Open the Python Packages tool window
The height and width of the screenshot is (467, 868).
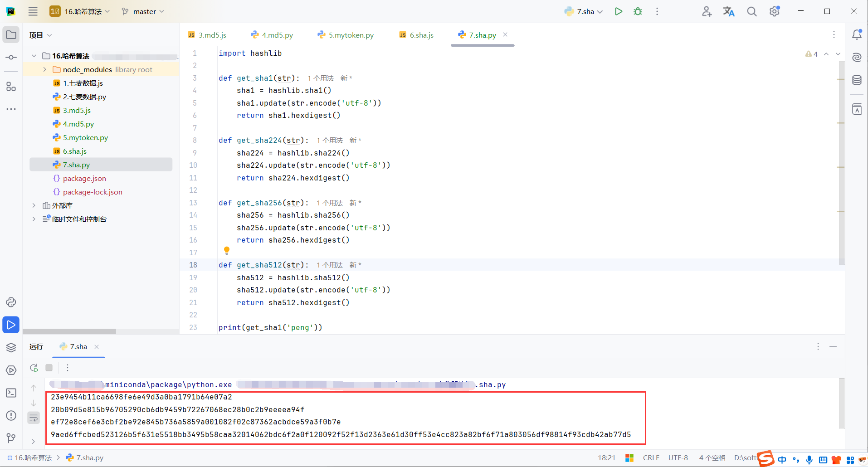(11, 302)
